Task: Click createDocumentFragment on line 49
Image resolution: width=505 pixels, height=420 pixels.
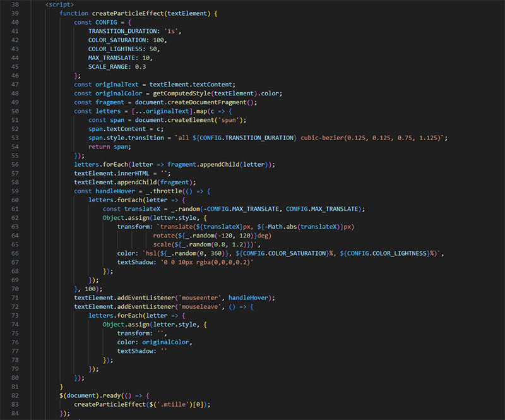Action: (206, 102)
